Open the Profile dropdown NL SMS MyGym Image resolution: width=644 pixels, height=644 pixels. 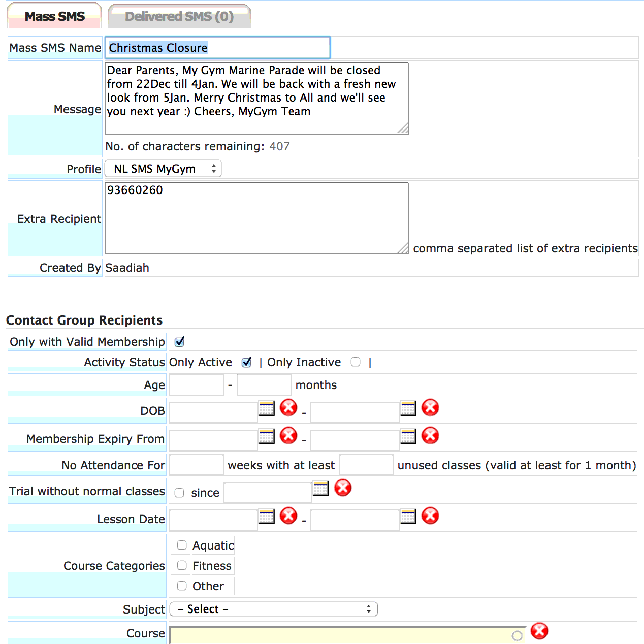pyautogui.click(x=163, y=169)
